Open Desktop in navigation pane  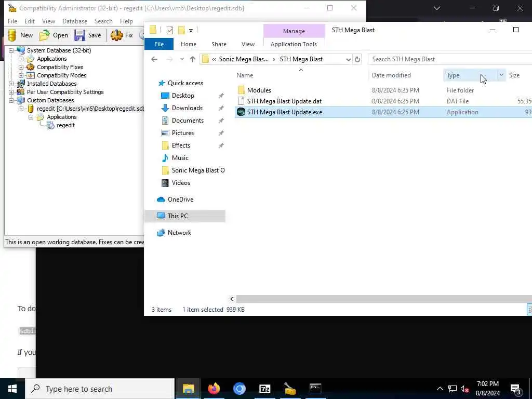183,96
